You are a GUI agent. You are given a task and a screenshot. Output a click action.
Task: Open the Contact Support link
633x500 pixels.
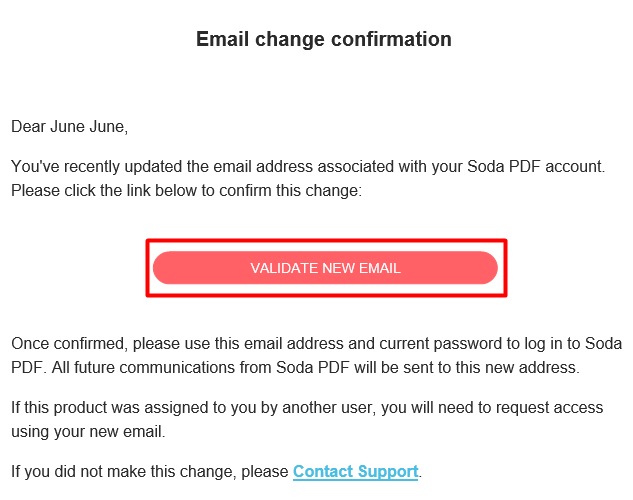pos(356,471)
